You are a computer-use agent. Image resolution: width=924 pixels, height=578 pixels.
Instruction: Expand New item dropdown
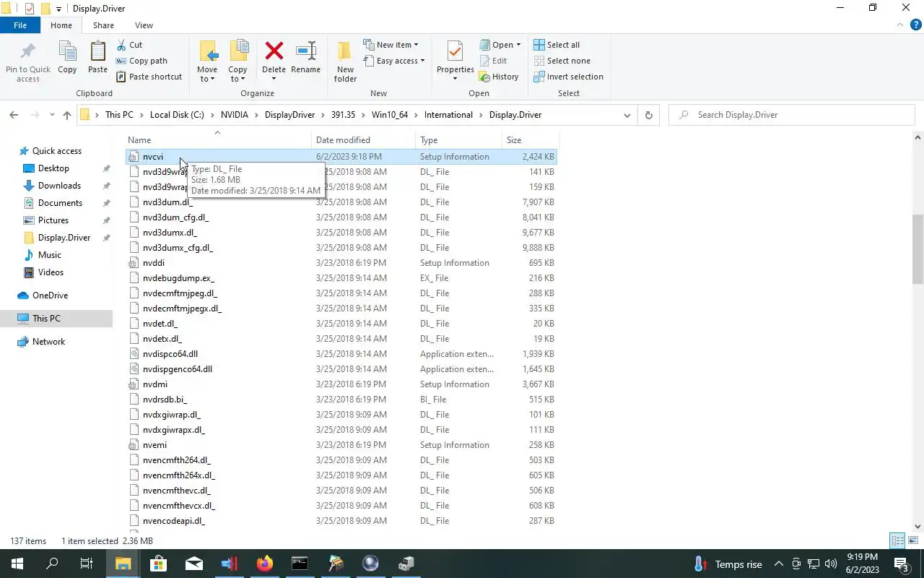click(x=391, y=45)
